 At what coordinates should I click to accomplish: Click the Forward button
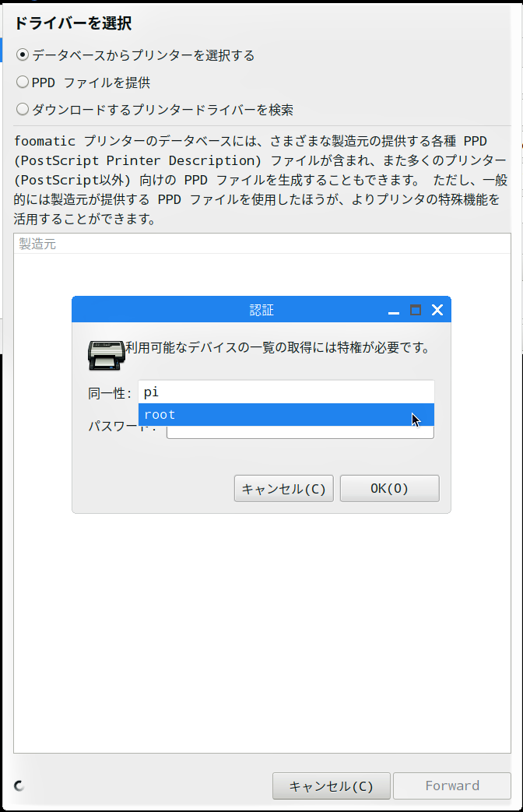(x=452, y=786)
